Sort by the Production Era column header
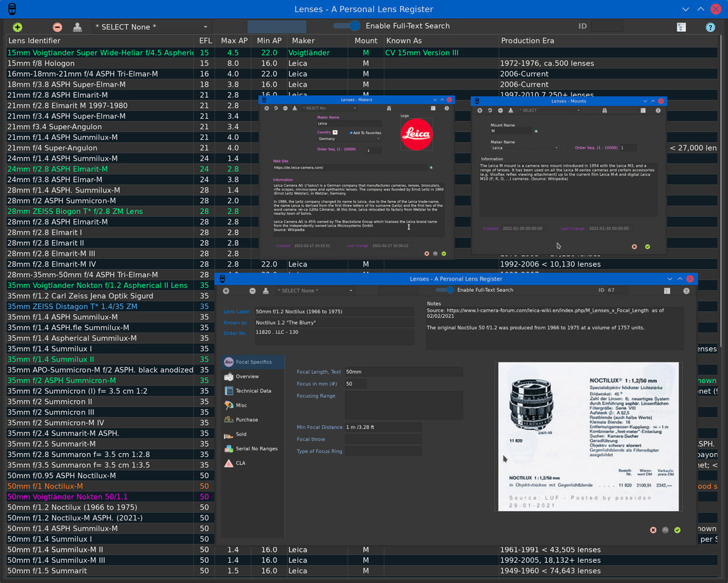The height and width of the screenshot is (583, 728). 527,41
